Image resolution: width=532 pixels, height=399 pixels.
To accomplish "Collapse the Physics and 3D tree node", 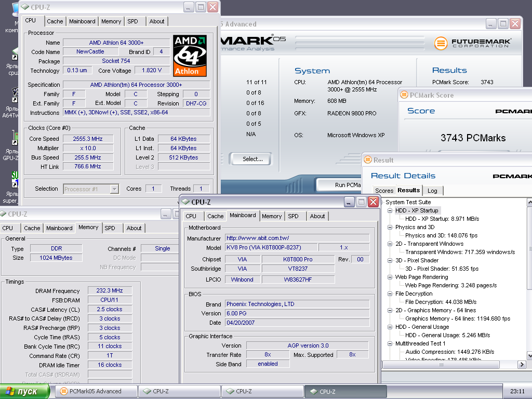I will (x=390, y=227).
